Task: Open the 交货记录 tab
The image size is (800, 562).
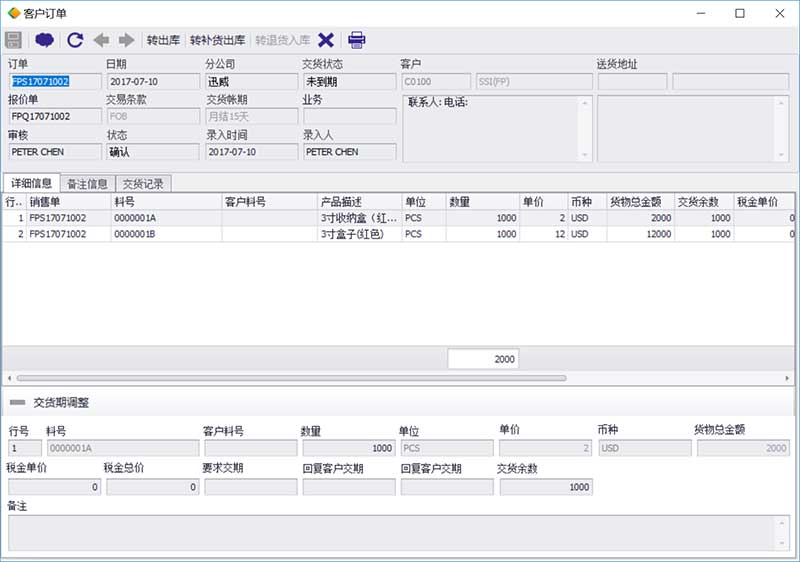Action: [143, 183]
